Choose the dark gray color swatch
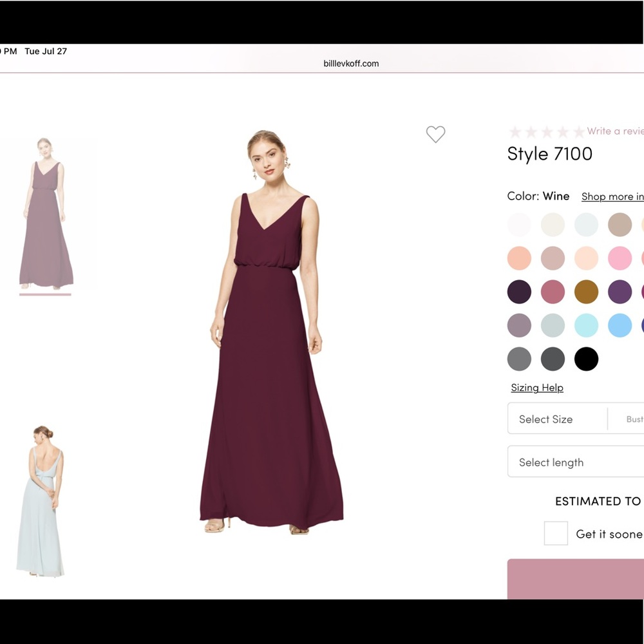 (x=553, y=359)
